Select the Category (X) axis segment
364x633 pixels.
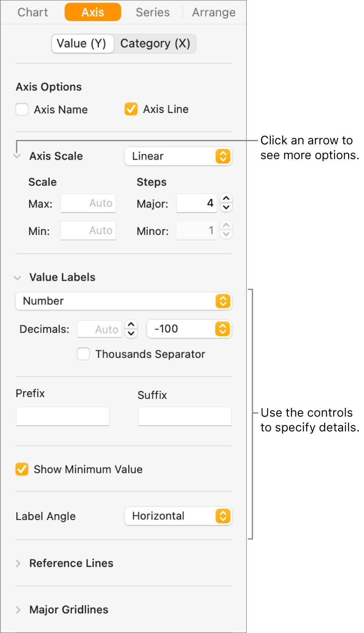(155, 43)
